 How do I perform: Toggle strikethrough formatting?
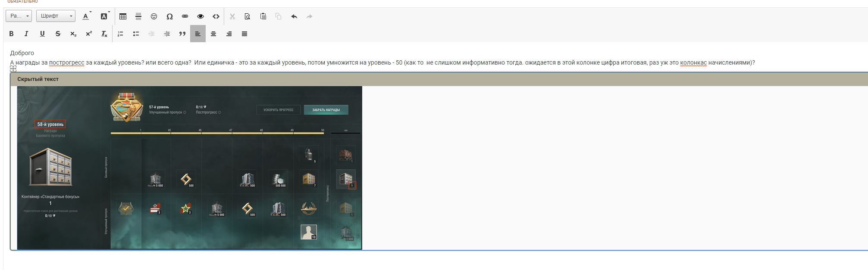tap(58, 34)
